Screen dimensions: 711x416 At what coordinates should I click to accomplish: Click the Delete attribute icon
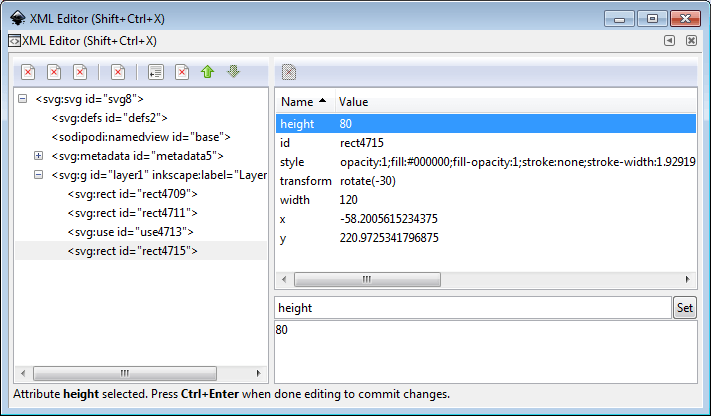click(x=288, y=72)
